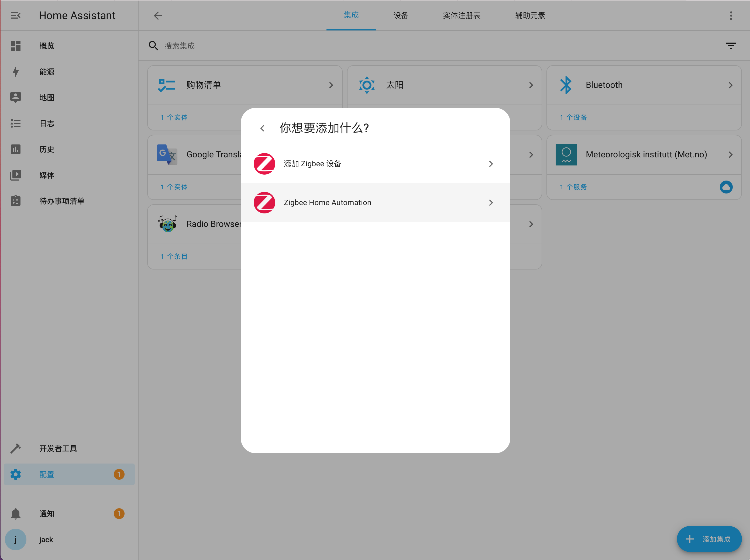Open the jack user profile
The height and width of the screenshot is (560, 750).
point(46,539)
